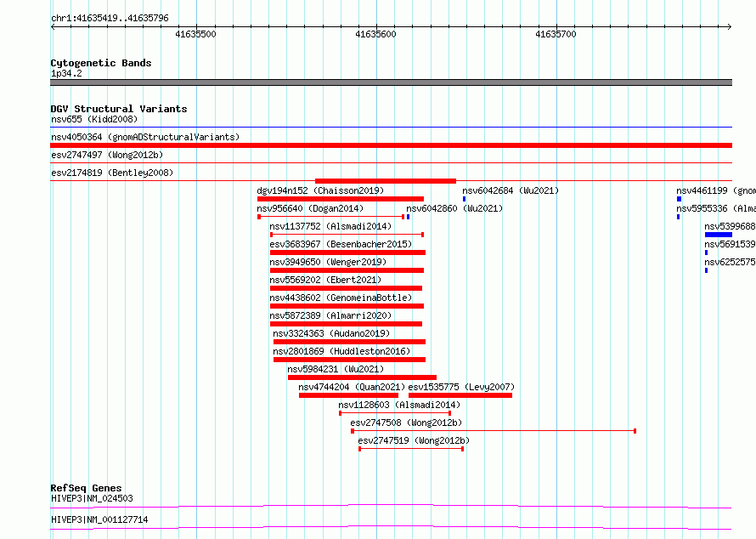Select the 1p34.2 cytogenetic band bar
This screenshot has height=539, width=756.
391,82
